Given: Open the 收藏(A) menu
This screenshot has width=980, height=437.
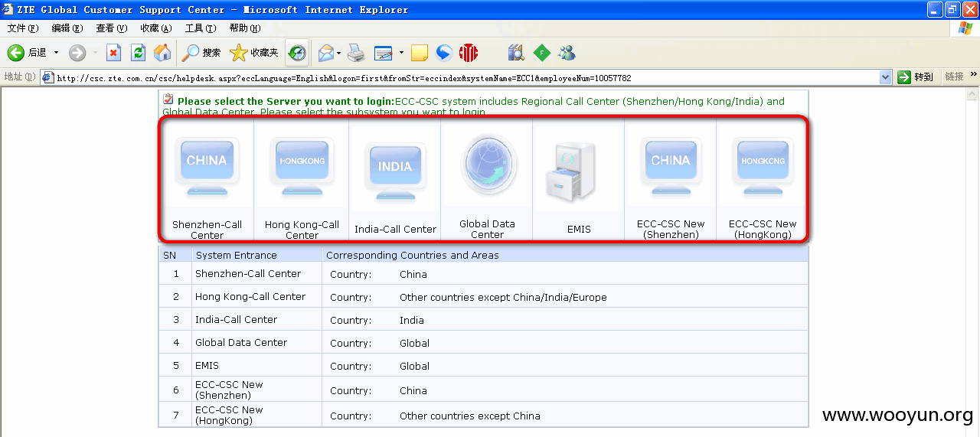Looking at the screenshot, I should tap(156, 28).
